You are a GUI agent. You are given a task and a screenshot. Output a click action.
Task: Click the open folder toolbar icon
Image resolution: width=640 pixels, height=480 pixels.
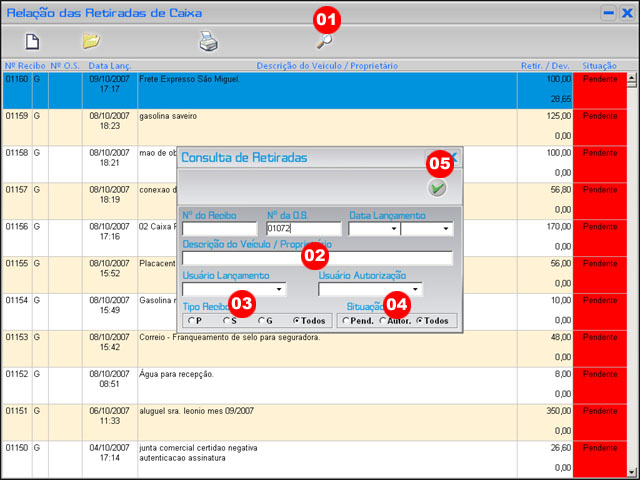[91, 41]
